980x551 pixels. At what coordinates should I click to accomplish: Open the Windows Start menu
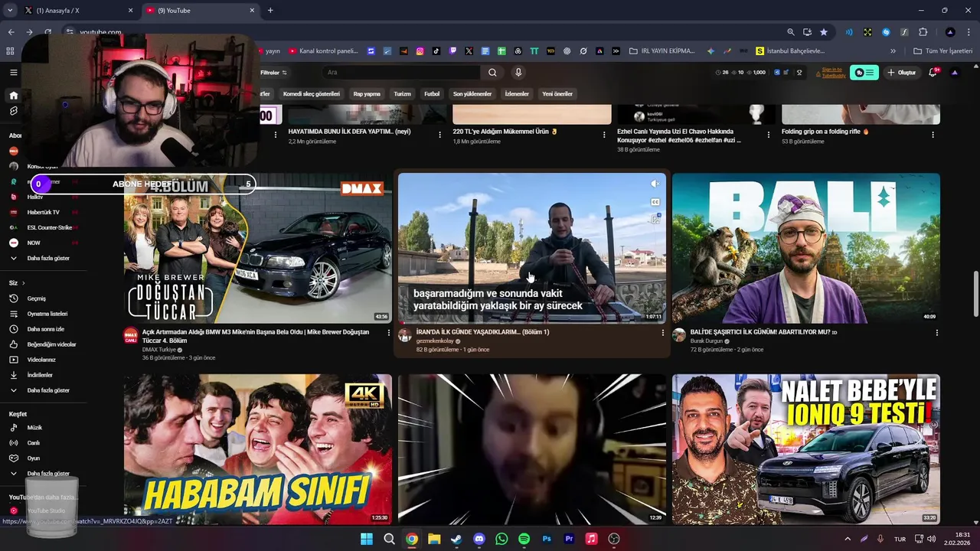[367, 539]
